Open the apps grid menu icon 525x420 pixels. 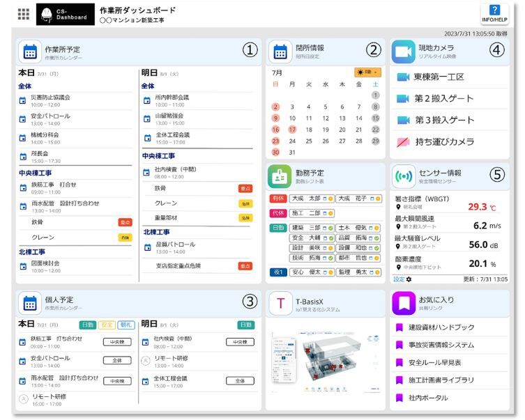[x=23, y=13]
